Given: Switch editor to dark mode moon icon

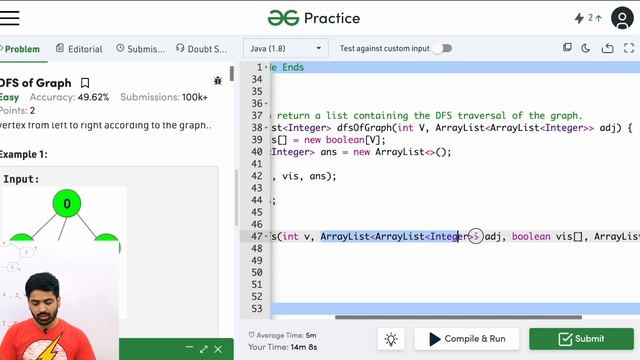Looking at the screenshot, I should coord(586,48).
